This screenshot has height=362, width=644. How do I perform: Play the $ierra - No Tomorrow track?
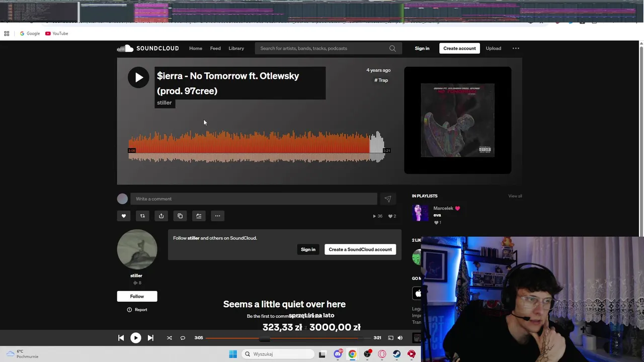coord(138,77)
